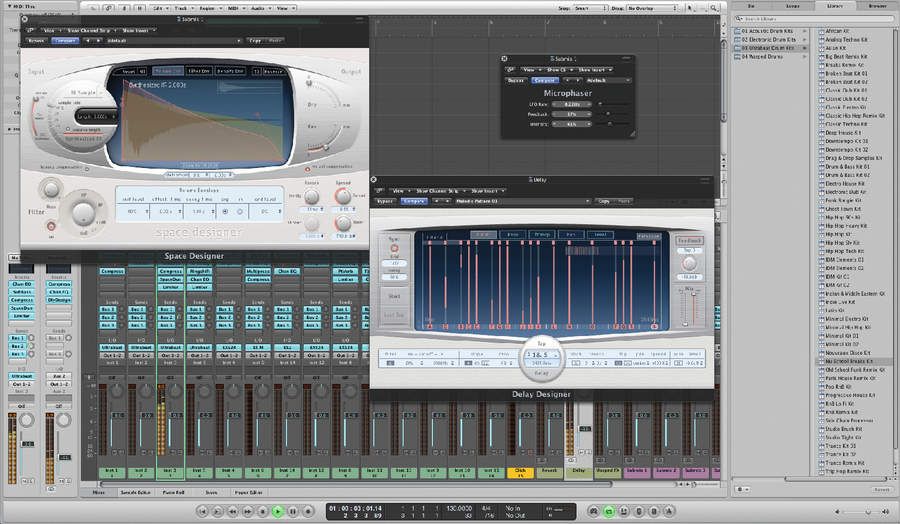Start playback with the green Play button
Viewport: 900px width, 524px height.
point(278,510)
